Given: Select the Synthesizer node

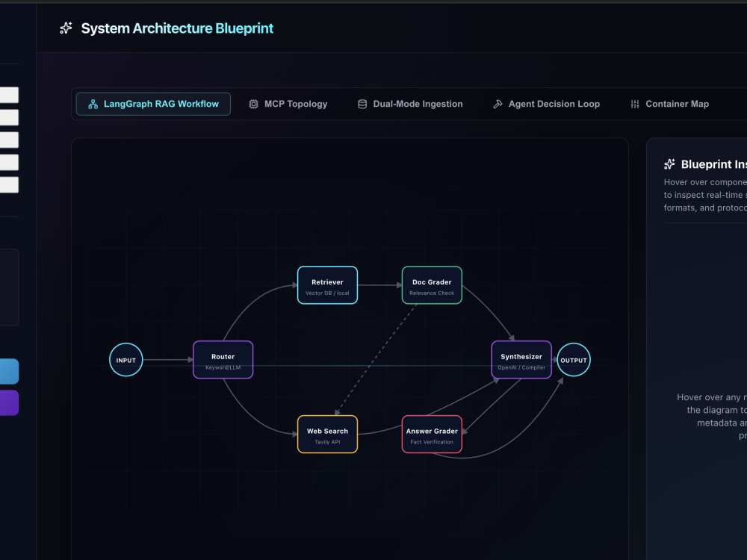Looking at the screenshot, I should [521, 360].
